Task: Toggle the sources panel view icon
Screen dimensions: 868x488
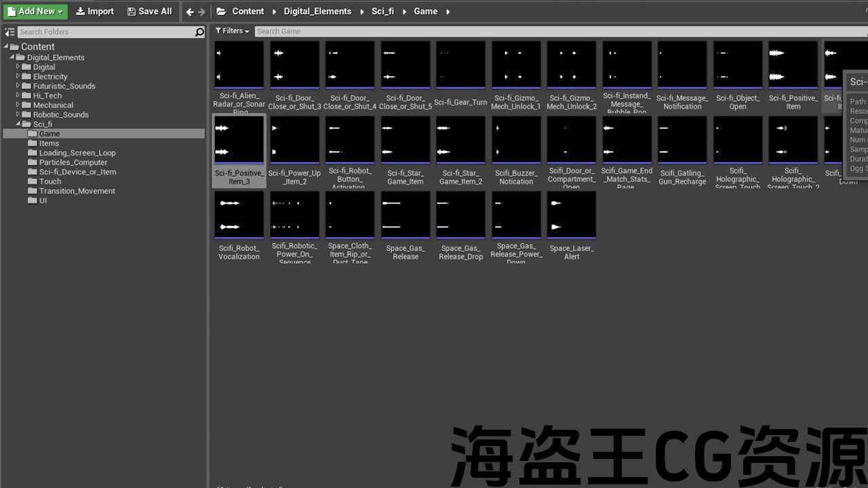Action: pos(9,32)
